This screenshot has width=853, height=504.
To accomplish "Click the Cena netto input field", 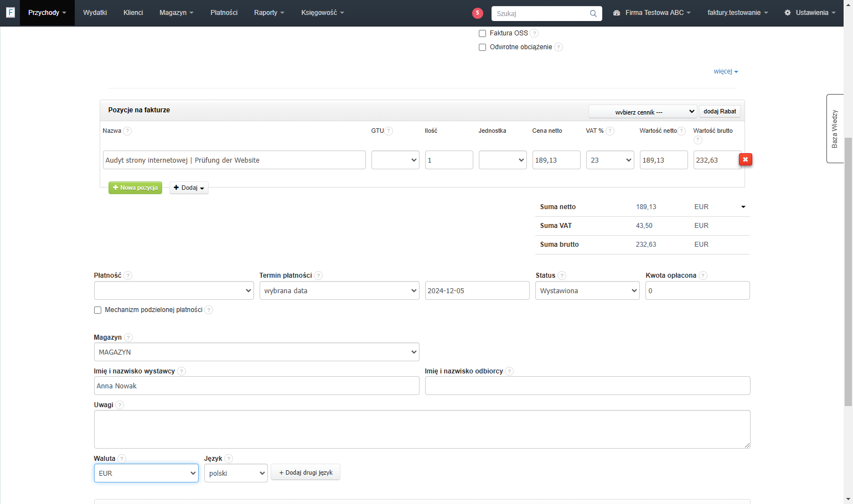I will (556, 160).
